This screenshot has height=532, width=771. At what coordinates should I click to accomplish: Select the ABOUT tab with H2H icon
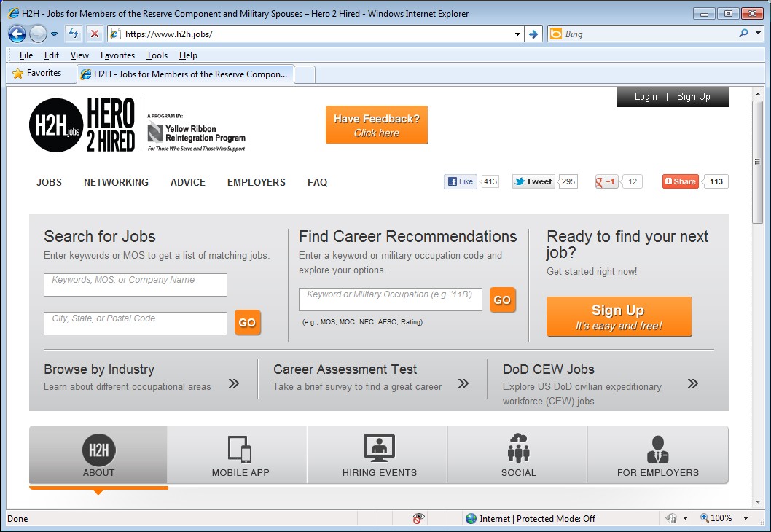(x=98, y=455)
